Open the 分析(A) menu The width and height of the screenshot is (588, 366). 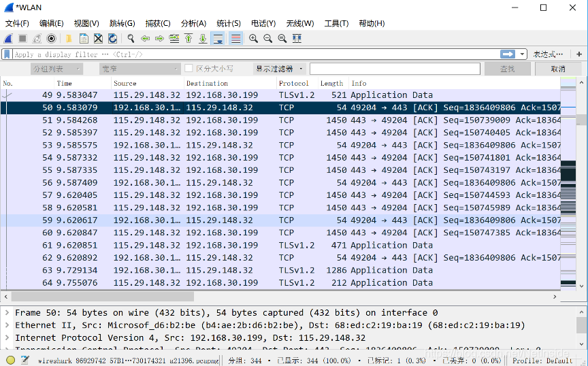193,23
